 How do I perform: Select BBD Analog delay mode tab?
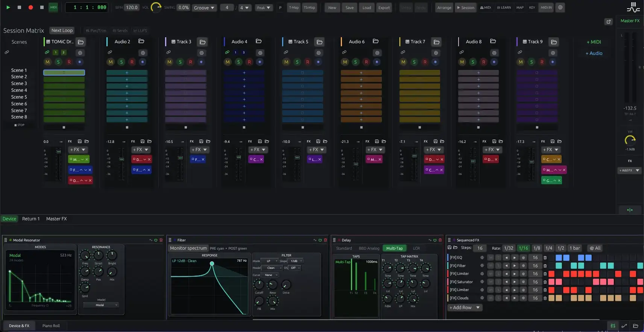pos(369,248)
